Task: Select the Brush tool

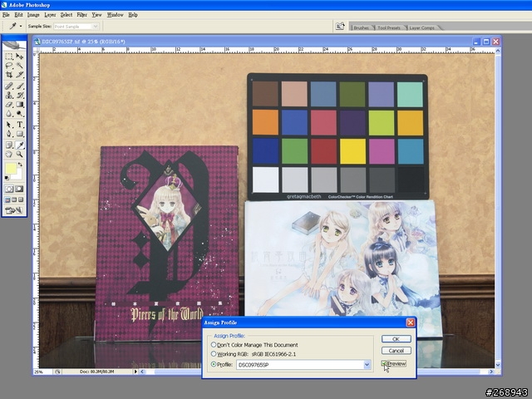Action: [19, 86]
